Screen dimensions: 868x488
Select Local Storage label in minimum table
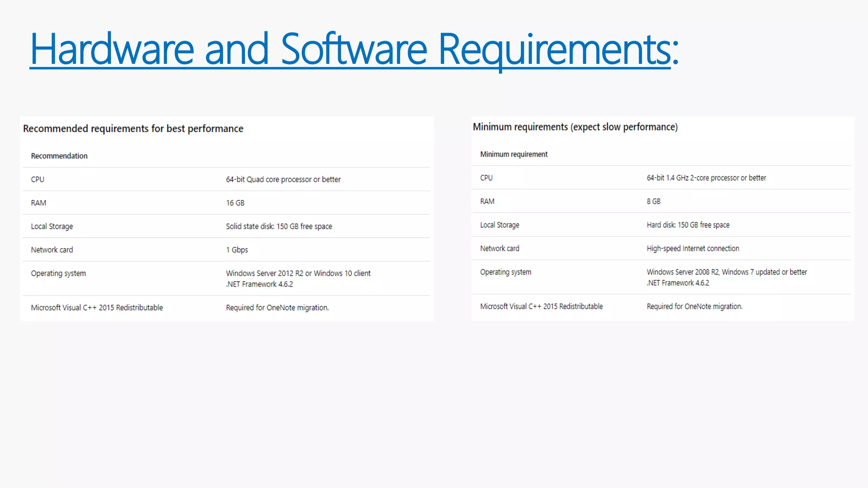click(500, 225)
